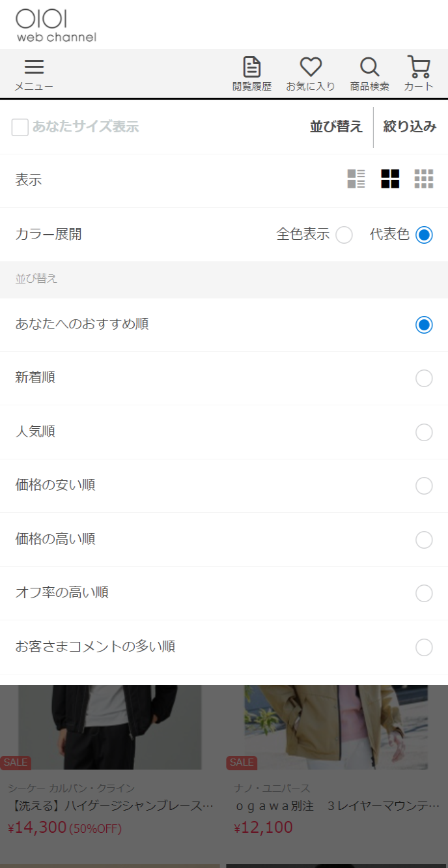Click the 商品検索 magnifier icon
Viewport: 448px width, 868px height.
[369, 74]
